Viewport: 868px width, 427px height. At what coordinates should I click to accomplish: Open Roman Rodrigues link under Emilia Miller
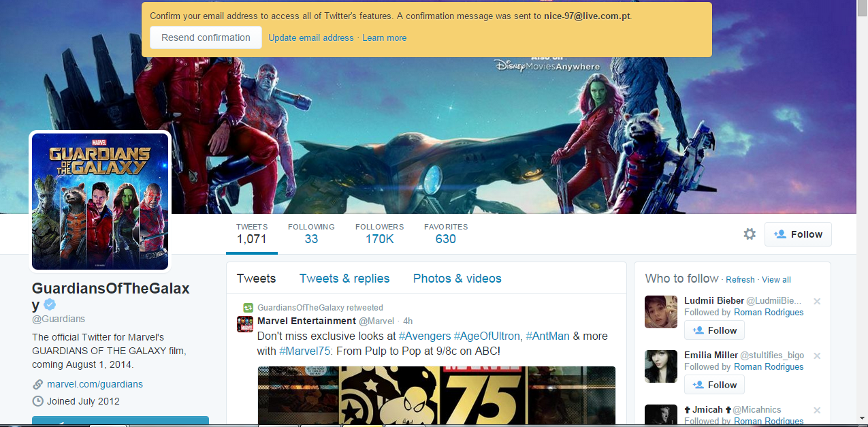(x=769, y=367)
